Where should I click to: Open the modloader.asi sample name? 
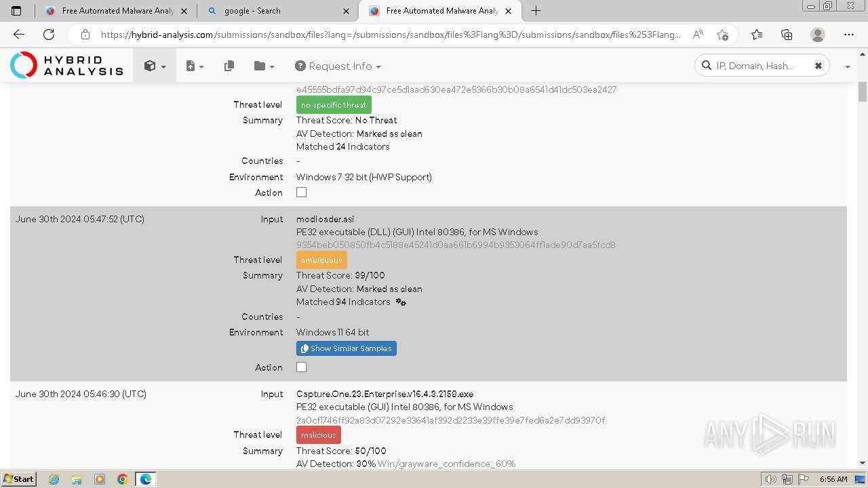(x=325, y=219)
